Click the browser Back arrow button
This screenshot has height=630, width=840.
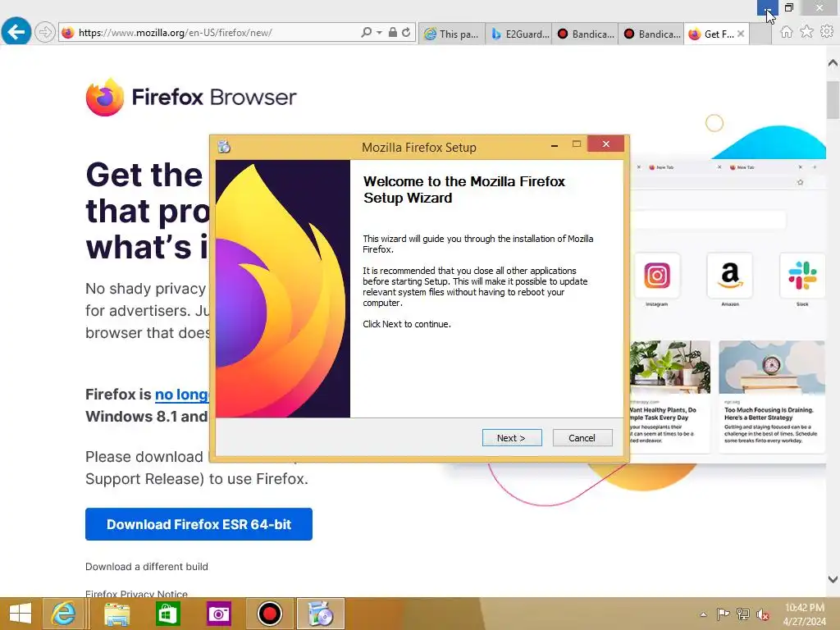pos(16,32)
